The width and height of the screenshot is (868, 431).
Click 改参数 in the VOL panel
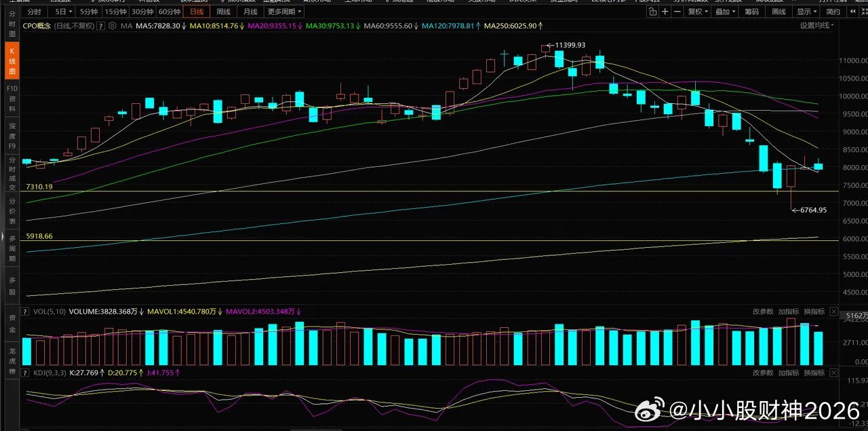click(763, 312)
